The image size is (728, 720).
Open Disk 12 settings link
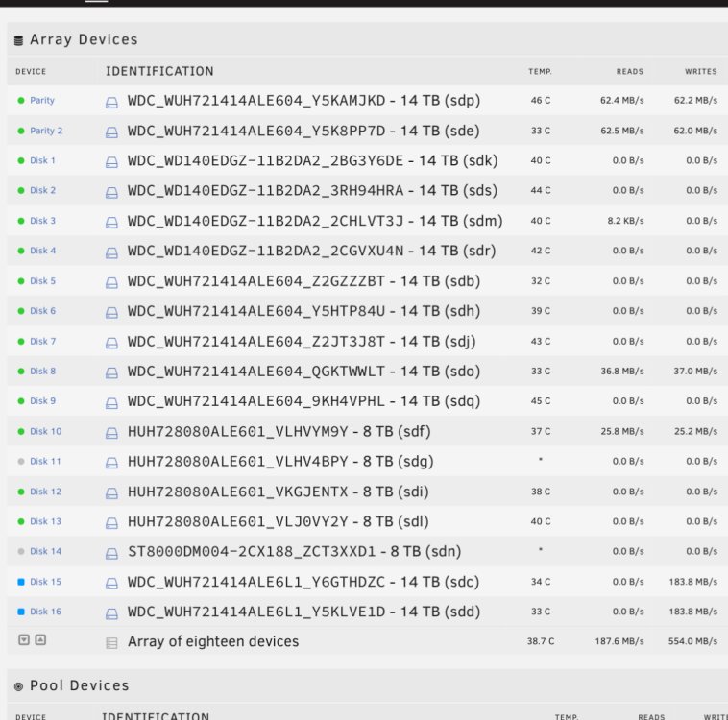(x=45, y=492)
